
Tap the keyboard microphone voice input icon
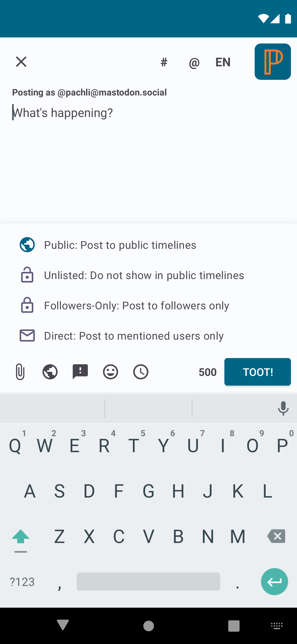(283, 408)
